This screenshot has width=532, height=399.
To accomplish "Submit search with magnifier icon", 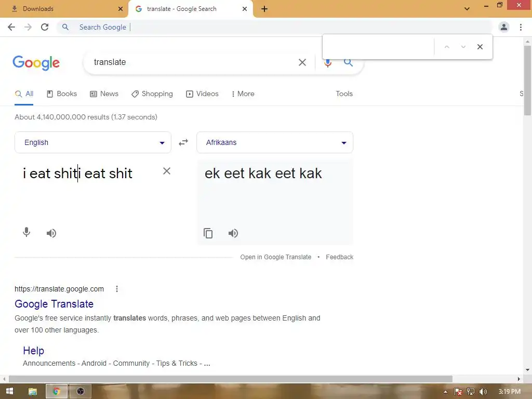I will (x=348, y=62).
